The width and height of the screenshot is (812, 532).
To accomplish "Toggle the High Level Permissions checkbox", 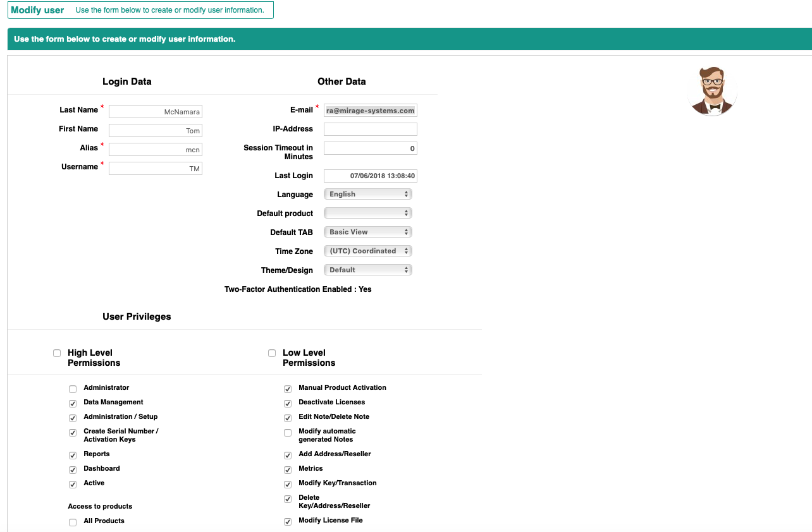I will pyautogui.click(x=57, y=353).
